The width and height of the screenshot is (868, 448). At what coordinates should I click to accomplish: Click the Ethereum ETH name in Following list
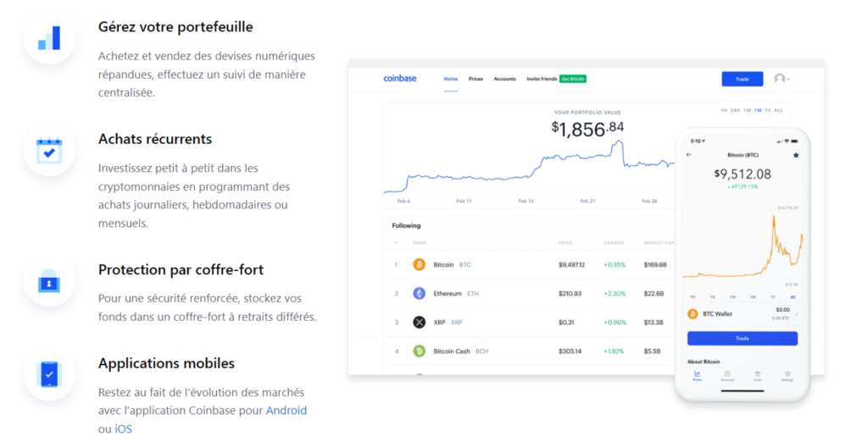[x=455, y=294]
